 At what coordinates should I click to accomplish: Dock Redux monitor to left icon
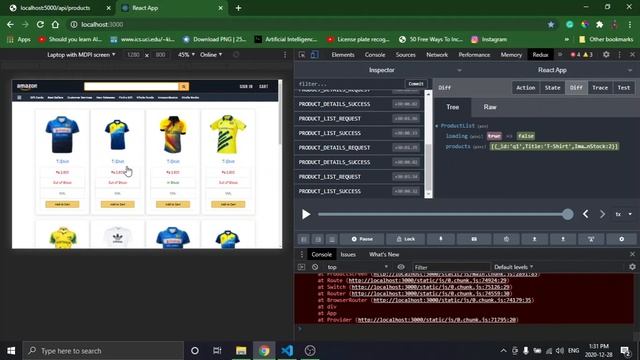pyautogui.click(x=304, y=239)
